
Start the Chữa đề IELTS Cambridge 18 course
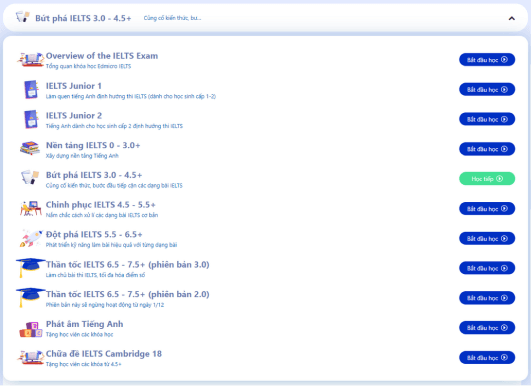click(x=487, y=358)
